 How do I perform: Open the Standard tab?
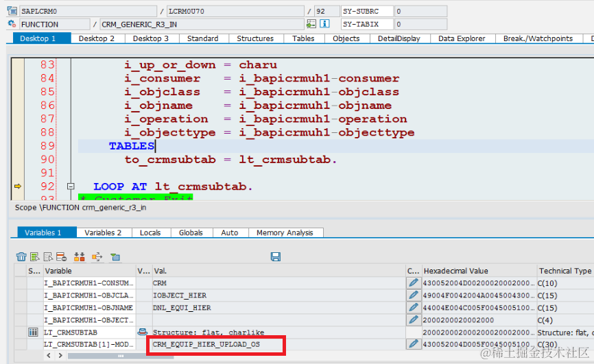202,38
